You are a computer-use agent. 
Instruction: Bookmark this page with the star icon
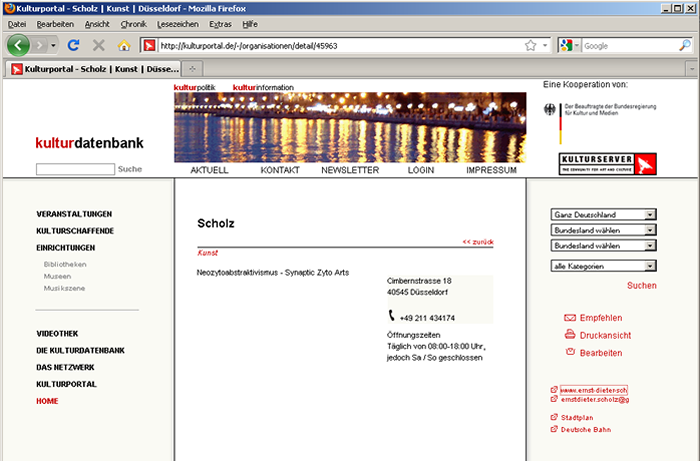tap(530, 46)
